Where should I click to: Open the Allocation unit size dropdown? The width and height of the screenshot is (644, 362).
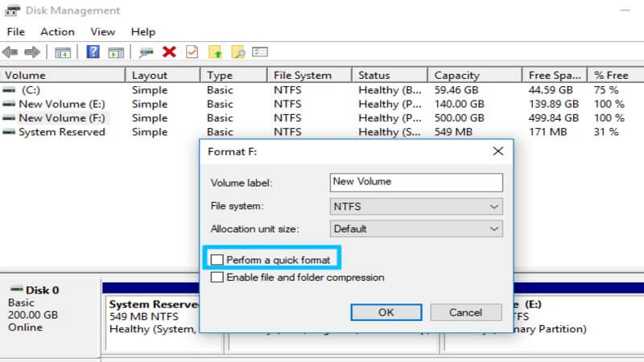point(416,228)
